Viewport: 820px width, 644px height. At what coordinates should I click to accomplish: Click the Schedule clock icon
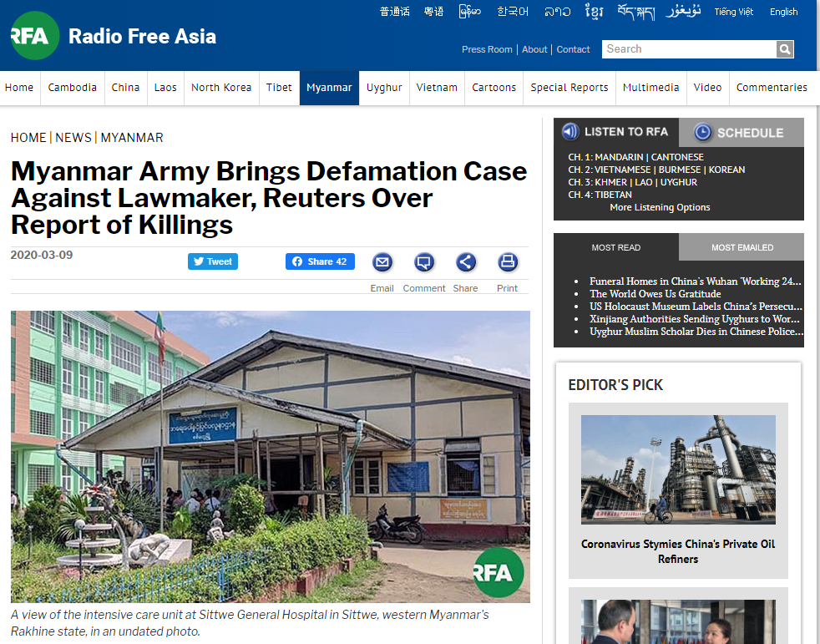point(703,132)
